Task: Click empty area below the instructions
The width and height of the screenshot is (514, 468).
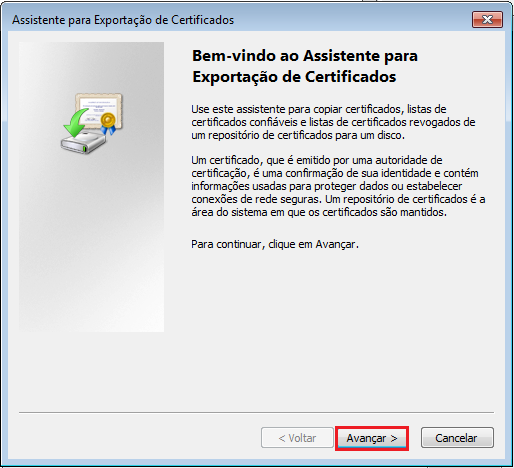Action: tap(333, 317)
